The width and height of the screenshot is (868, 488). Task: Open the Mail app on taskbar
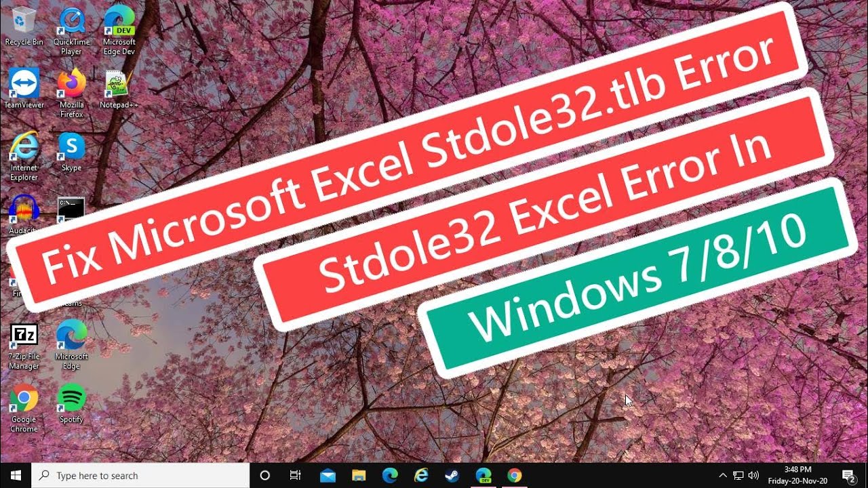point(328,475)
